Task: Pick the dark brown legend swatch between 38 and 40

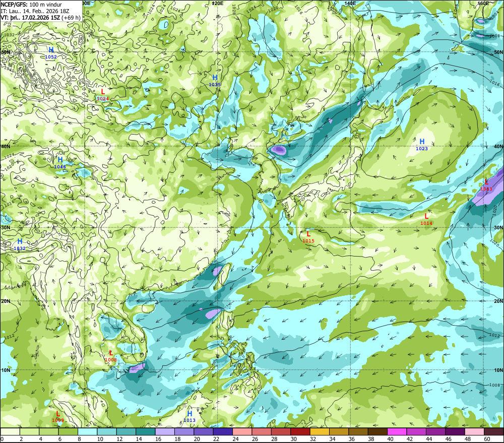Action: [377, 431]
